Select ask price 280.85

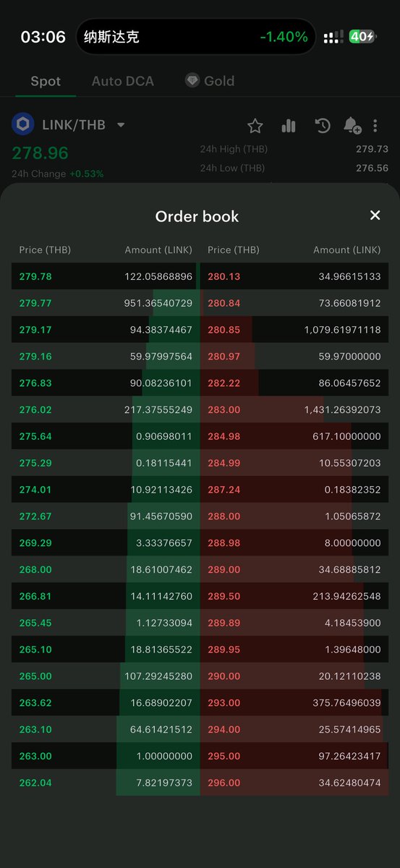pyautogui.click(x=224, y=330)
